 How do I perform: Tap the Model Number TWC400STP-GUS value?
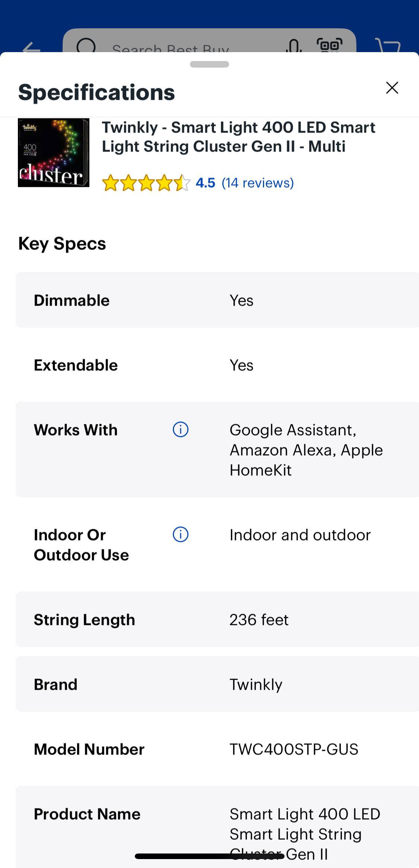tap(294, 749)
